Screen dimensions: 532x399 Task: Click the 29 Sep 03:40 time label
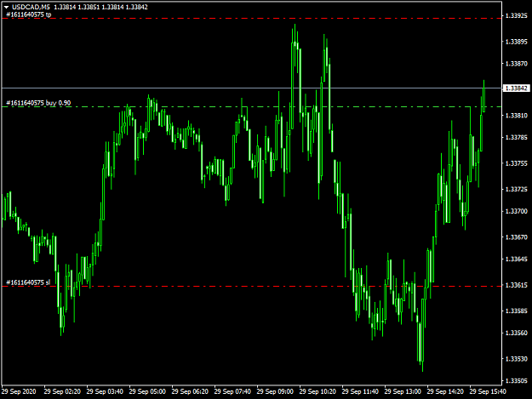click(x=105, y=391)
